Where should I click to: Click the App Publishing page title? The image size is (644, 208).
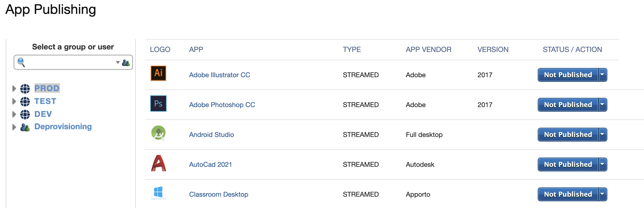click(51, 10)
